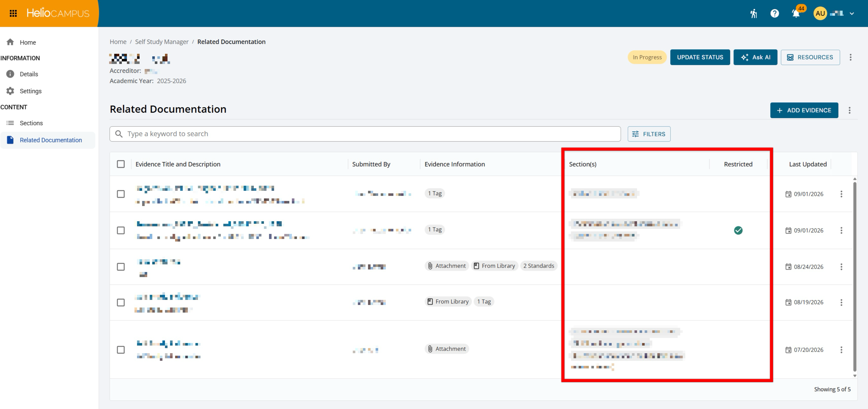
Task: Click the Submitted By column header
Action: (371, 164)
